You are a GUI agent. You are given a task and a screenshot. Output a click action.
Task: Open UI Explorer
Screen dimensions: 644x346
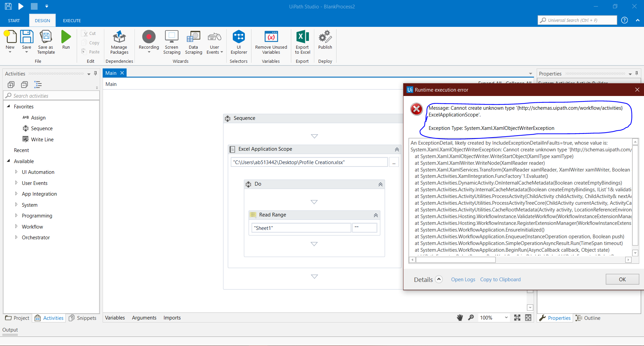(239, 42)
